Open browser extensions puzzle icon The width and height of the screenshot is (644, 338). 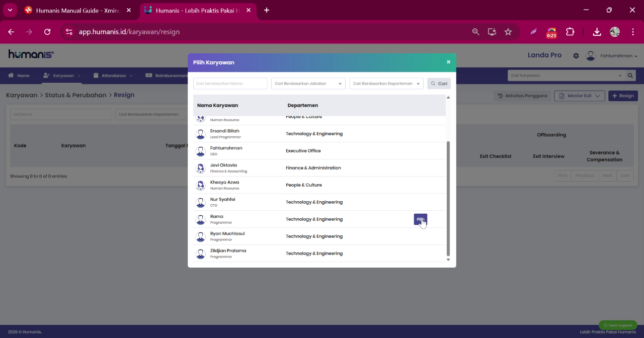570,32
